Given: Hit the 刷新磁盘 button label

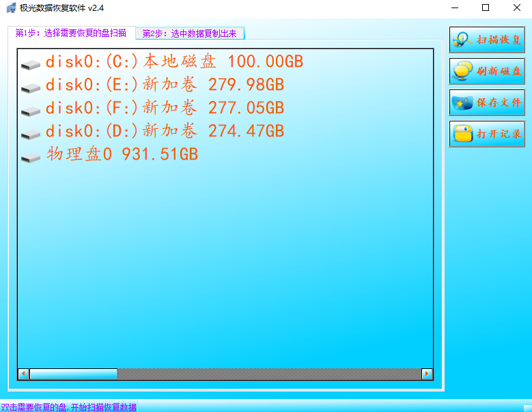Looking at the screenshot, I should [x=499, y=71].
